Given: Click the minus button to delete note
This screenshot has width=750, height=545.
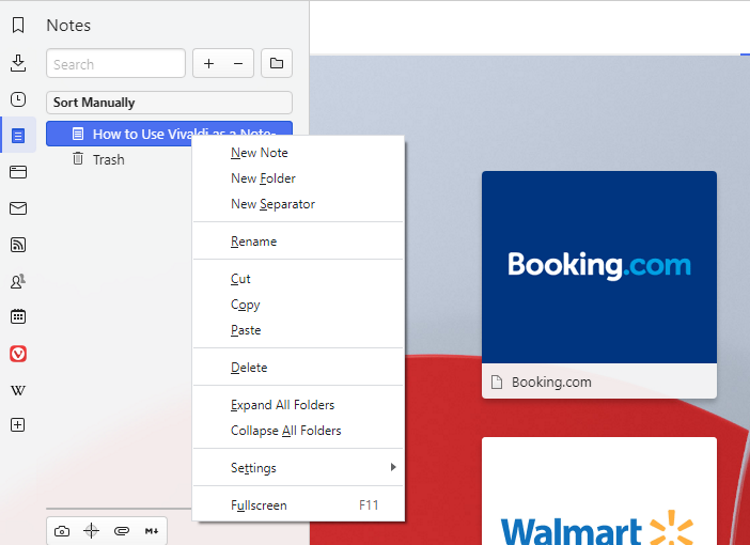Looking at the screenshot, I should pyautogui.click(x=238, y=63).
